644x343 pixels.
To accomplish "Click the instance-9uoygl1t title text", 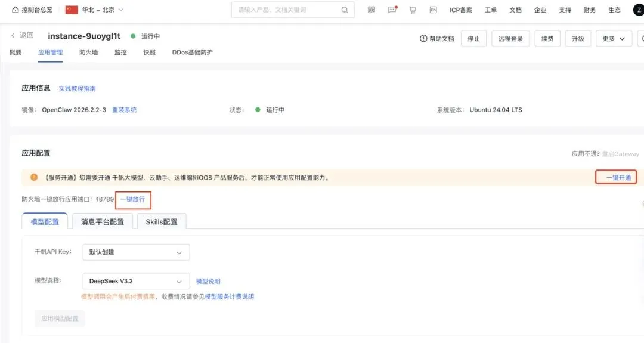I will pyautogui.click(x=84, y=36).
